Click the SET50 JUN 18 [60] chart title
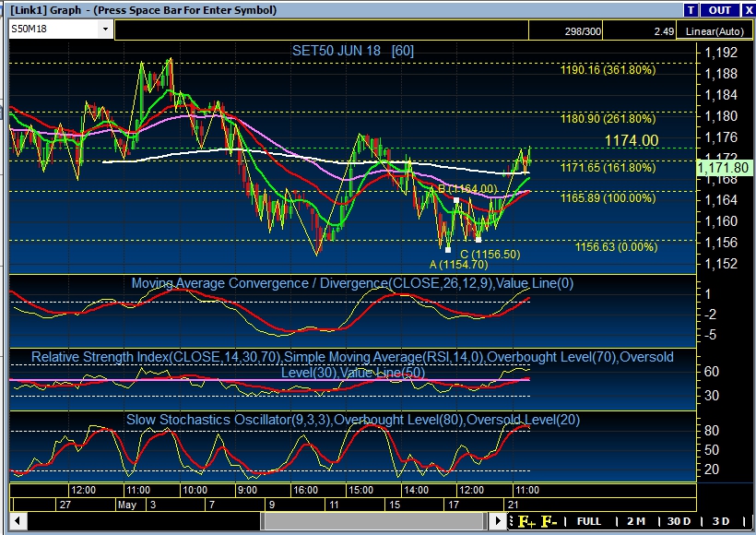The width and height of the screenshot is (756, 535). tap(353, 51)
